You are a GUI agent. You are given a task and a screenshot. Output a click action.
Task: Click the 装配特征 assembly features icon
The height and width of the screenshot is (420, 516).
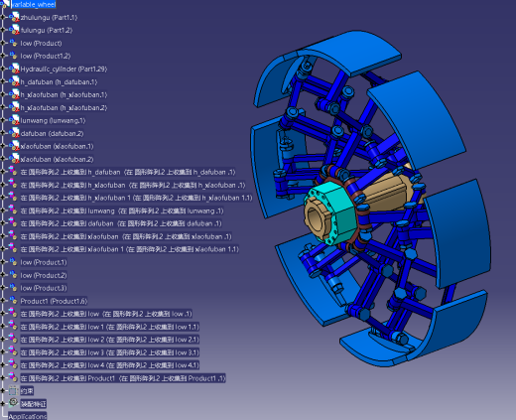click(x=13, y=403)
